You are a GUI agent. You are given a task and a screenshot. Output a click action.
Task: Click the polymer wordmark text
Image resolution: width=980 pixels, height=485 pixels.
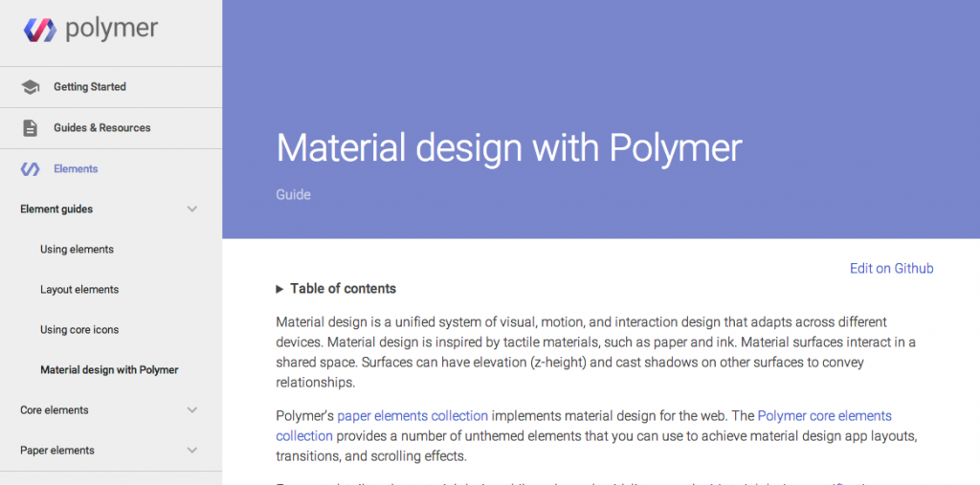[112, 29]
